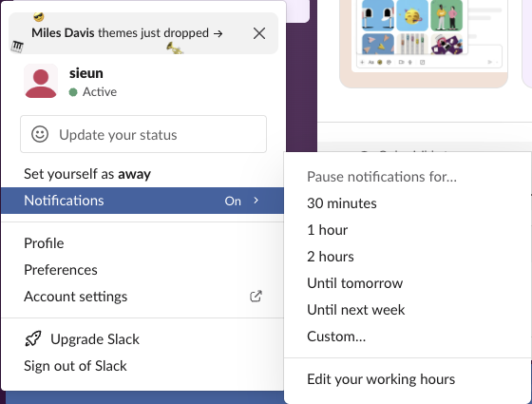Image resolution: width=532 pixels, height=404 pixels.
Task: Click the On status in Notifications row
Action: pos(233,201)
